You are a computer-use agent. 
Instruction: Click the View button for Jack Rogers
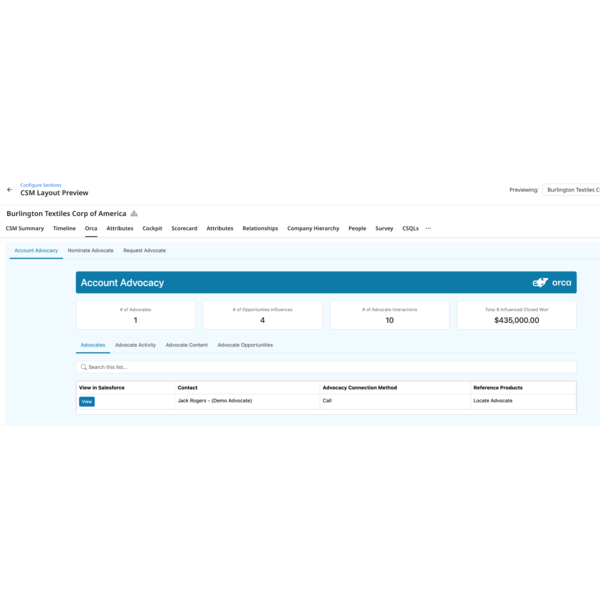[x=87, y=401]
